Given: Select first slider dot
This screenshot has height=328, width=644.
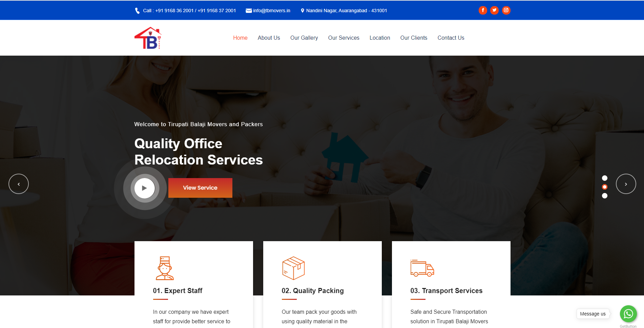Looking at the screenshot, I should tap(605, 178).
